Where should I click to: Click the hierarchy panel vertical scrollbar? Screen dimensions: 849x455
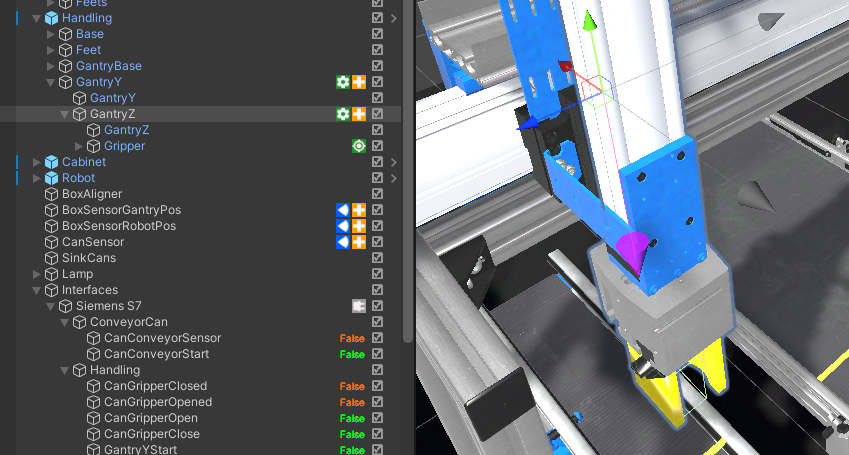[406, 200]
